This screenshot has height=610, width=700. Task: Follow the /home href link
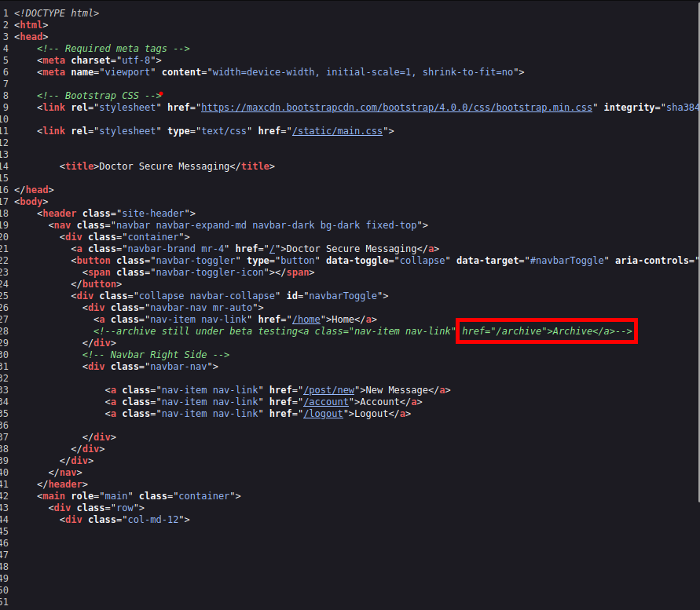coord(306,320)
